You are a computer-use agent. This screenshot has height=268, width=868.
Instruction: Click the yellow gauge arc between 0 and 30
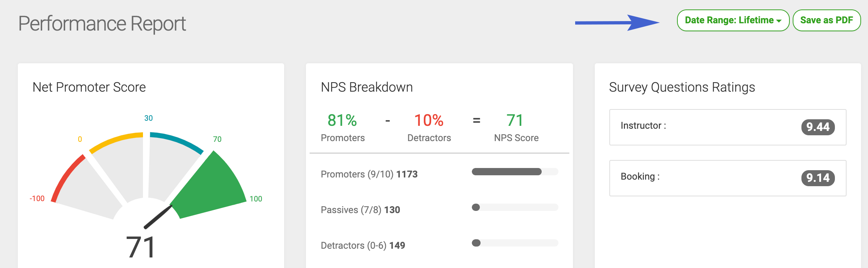(116, 142)
